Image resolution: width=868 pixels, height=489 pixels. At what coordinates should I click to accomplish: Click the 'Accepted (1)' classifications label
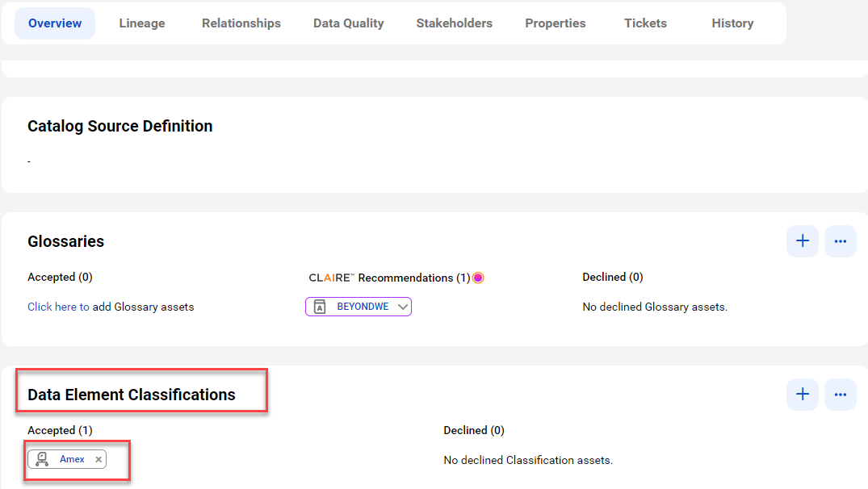[60, 430]
